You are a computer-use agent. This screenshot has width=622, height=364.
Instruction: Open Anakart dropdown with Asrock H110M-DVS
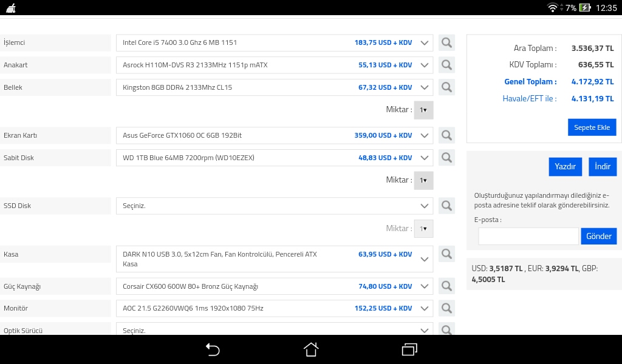(x=275, y=65)
